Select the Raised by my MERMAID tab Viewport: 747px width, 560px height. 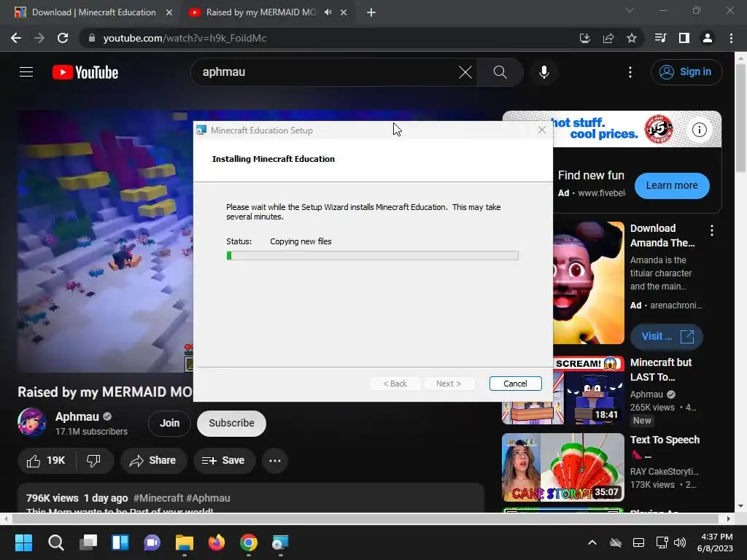[x=260, y=12]
